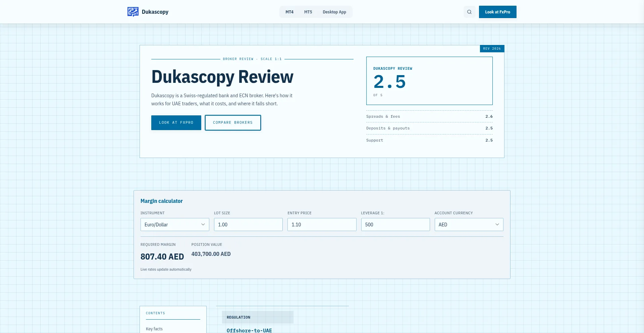644x333 pixels.
Task: Click the Dukascopy Review main title
Action: click(222, 77)
